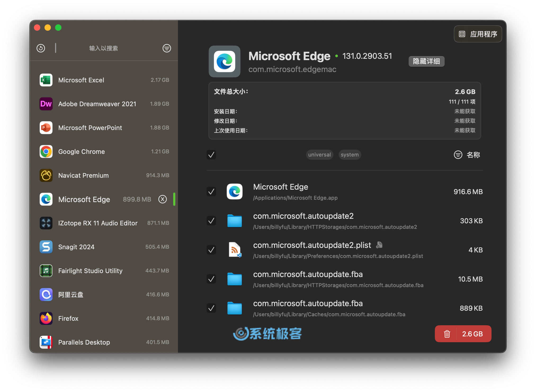Screen dimensions: 536x392
Task: Select iZotope RX 11 Audio Editor icon
Action: pos(46,223)
